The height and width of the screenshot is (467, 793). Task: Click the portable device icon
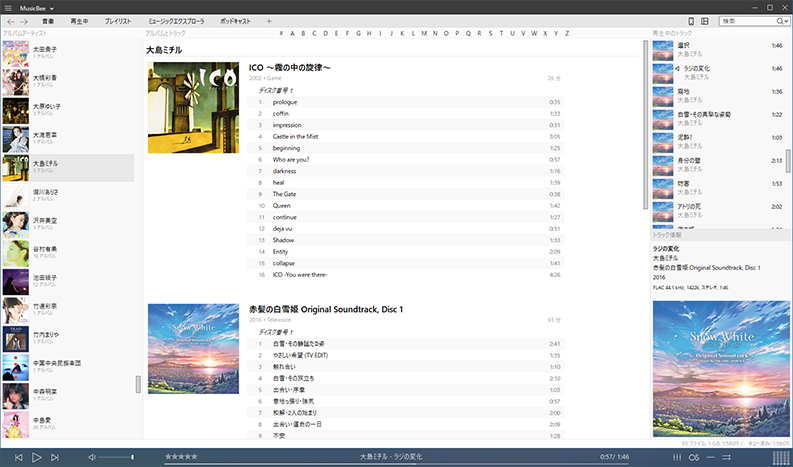(691, 21)
